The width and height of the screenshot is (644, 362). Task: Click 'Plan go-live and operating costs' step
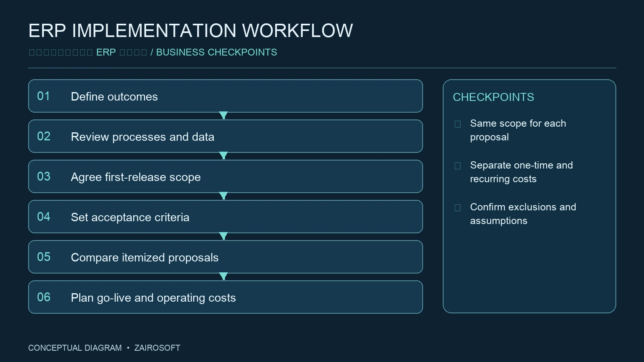click(225, 297)
